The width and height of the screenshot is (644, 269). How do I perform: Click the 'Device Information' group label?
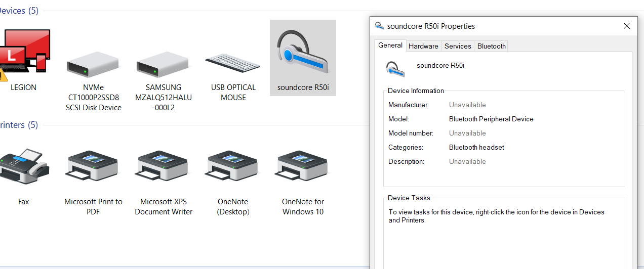pyautogui.click(x=416, y=91)
